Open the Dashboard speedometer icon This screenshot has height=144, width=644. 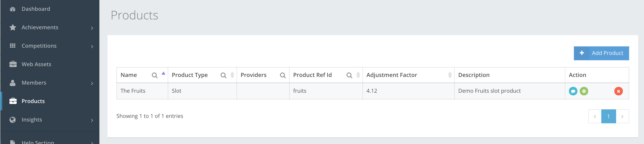click(12, 9)
